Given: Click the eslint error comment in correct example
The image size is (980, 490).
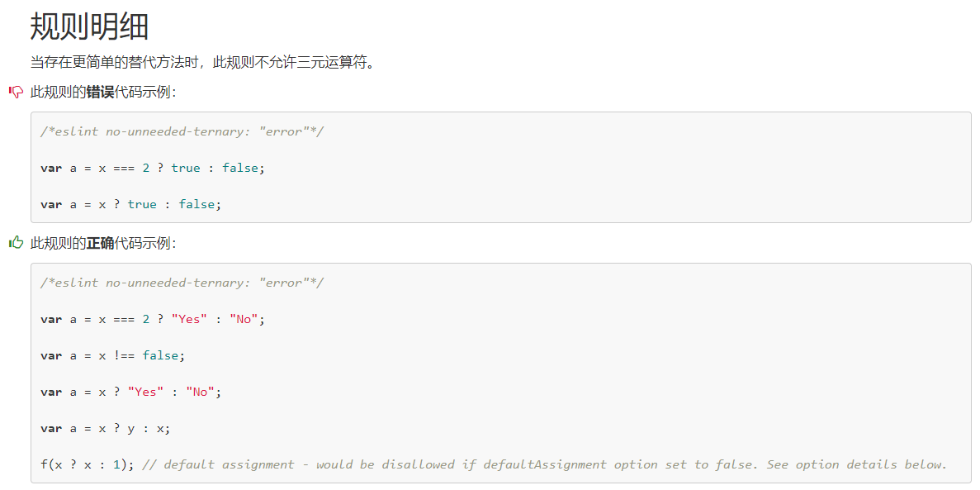Looking at the screenshot, I should click(x=182, y=282).
